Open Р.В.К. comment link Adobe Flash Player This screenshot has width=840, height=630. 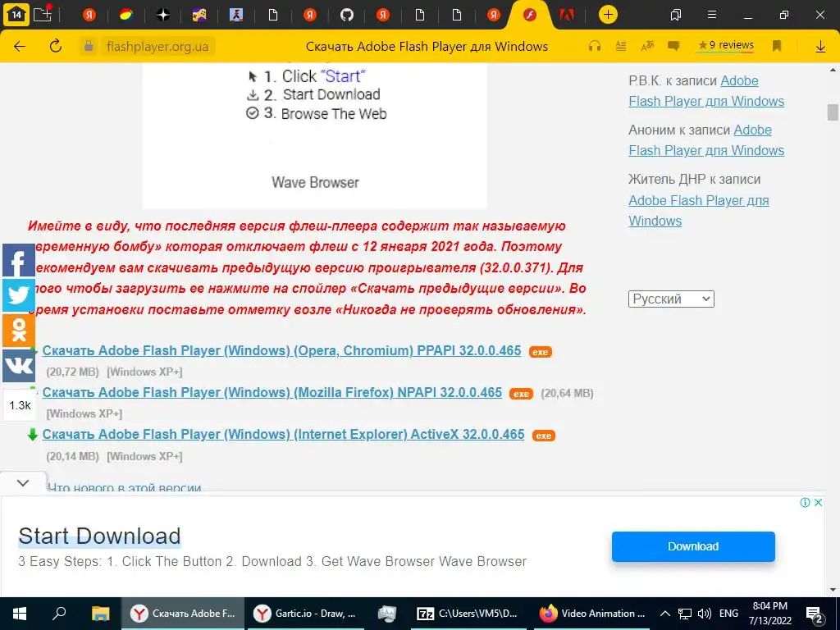(706, 91)
